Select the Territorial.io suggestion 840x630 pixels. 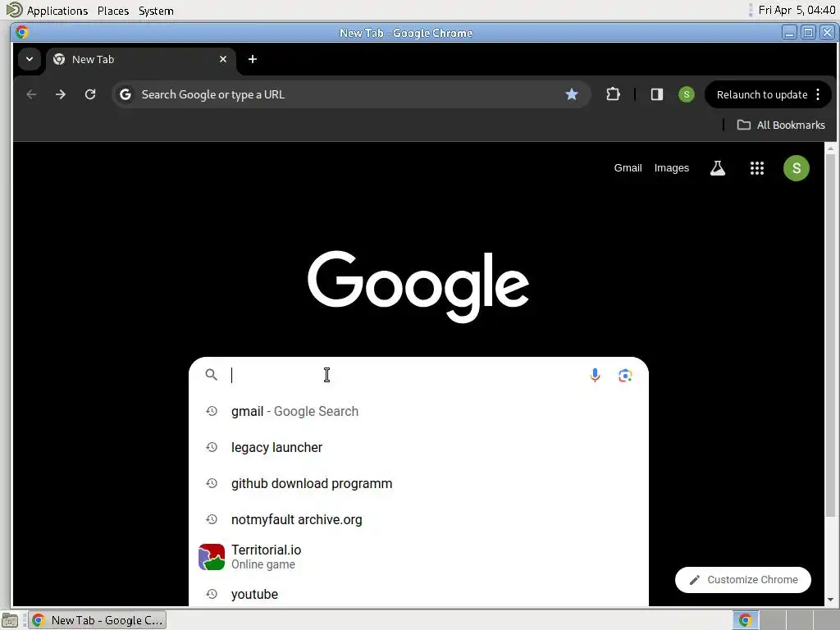tap(418, 557)
